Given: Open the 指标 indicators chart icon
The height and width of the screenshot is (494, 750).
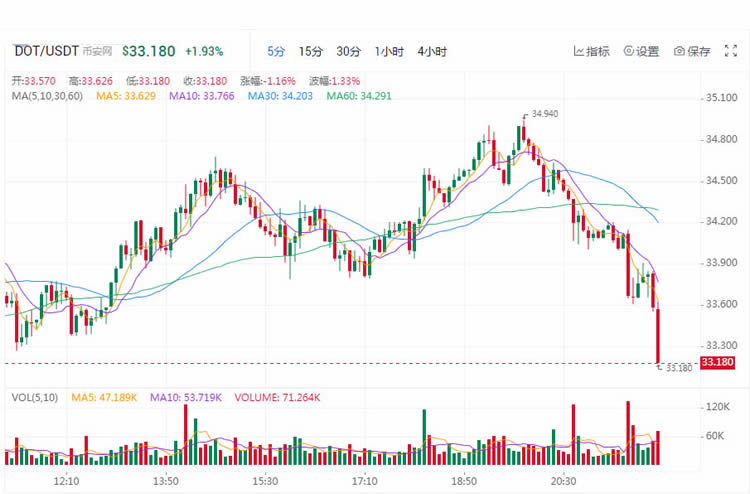Looking at the screenshot, I should pyautogui.click(x=578, y=51).
